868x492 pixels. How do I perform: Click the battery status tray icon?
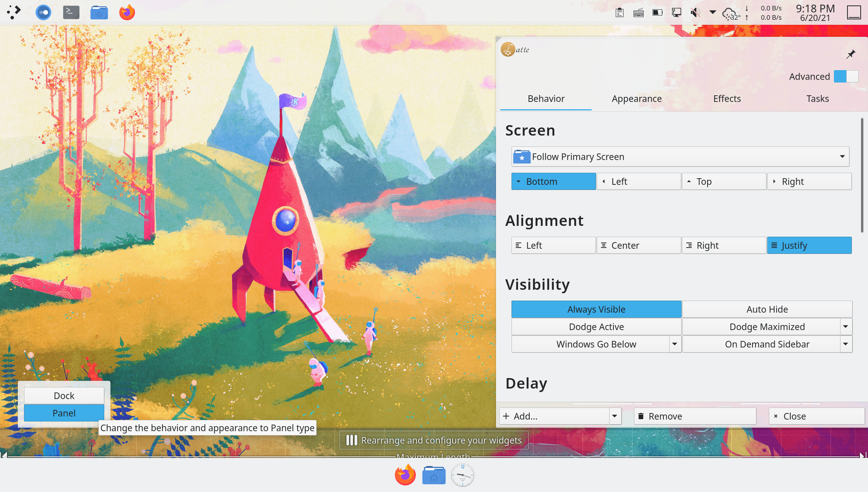coord(657,12)
